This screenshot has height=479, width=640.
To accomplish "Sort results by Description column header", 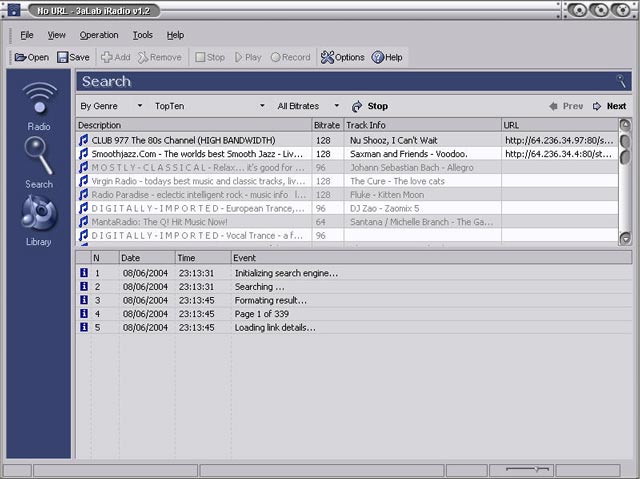I will pyautogui.click(x=194, y=125).
